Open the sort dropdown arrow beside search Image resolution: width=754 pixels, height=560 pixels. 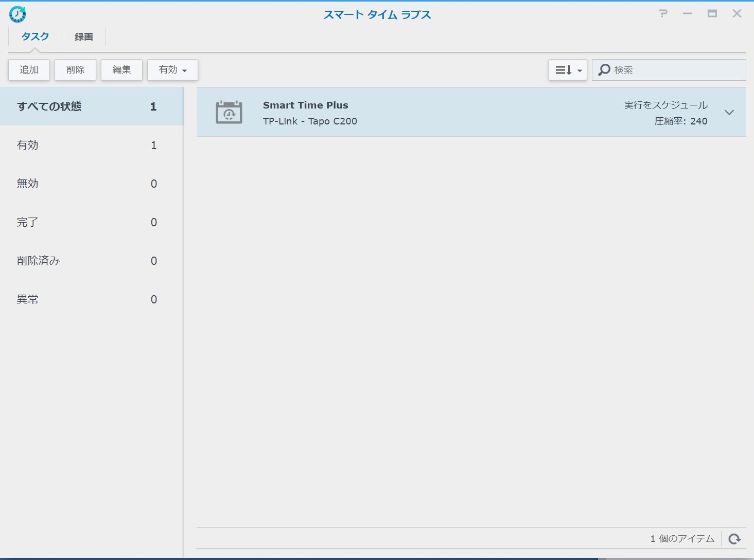[580, 70]
